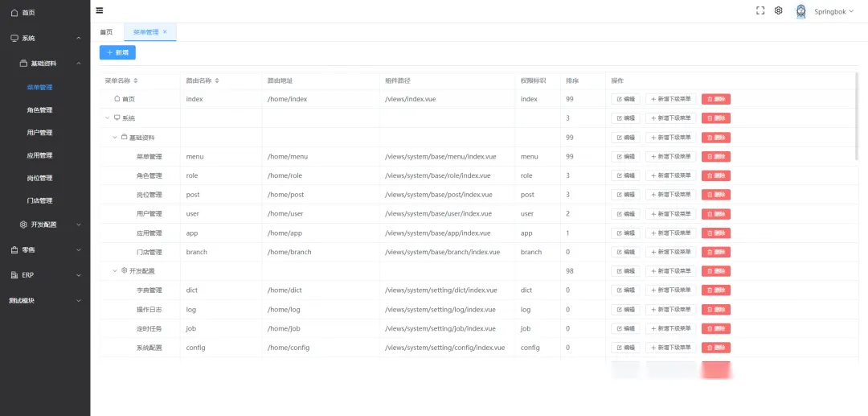The height and width of the screenshot is (416, 868).
Task: Delete the config row 系统配置
Action: pos(716,348)
